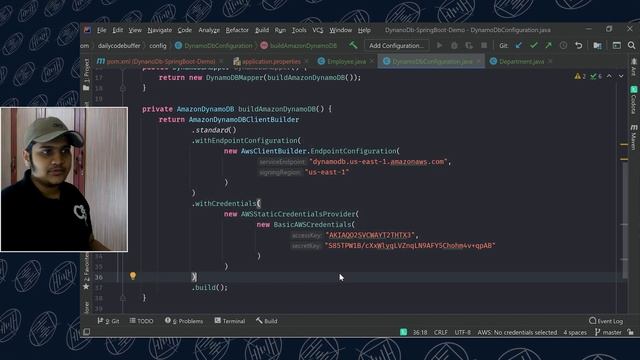Image resolution: width=640 pixels, height=360 pixels.
Task: Open the Git tool window tab
Action: coord(108,321)
